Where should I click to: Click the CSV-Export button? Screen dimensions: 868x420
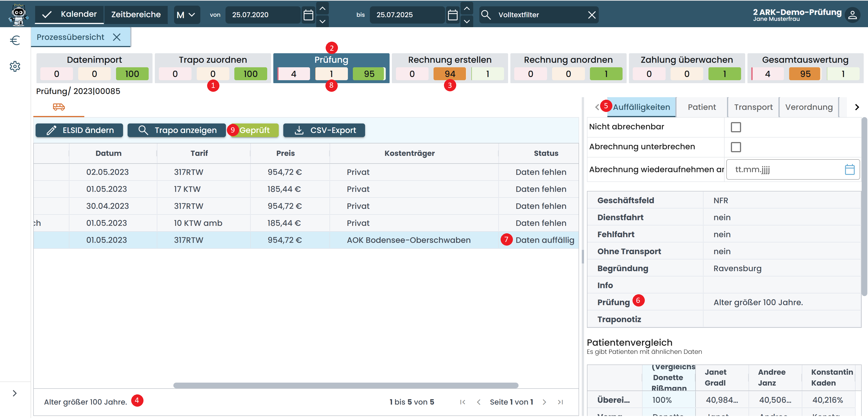click(324, 130)
